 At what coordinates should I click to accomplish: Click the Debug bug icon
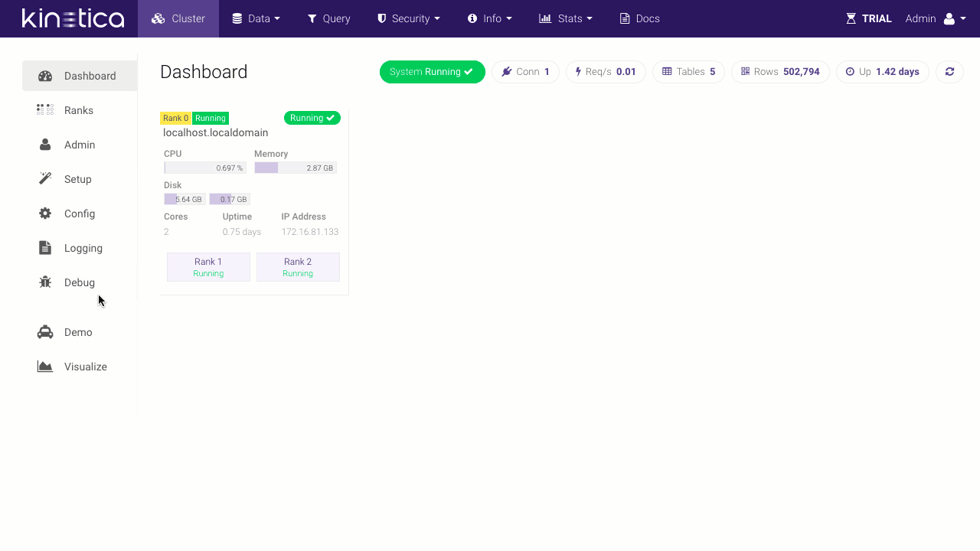(45, 282)
